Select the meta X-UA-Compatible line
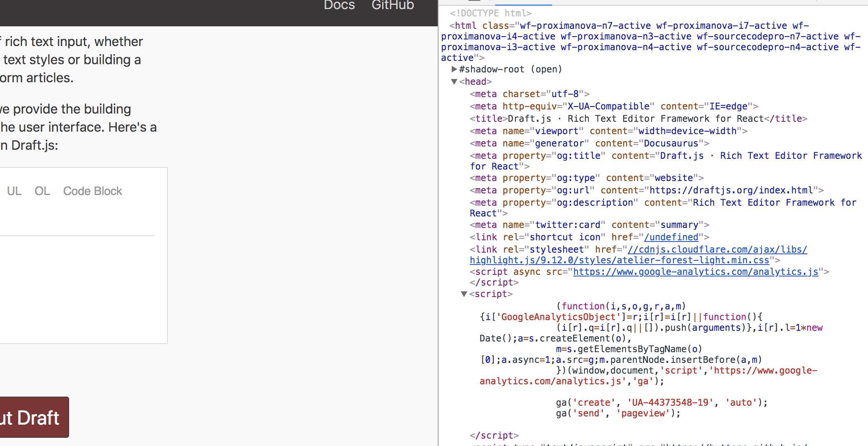 [614, 106]
